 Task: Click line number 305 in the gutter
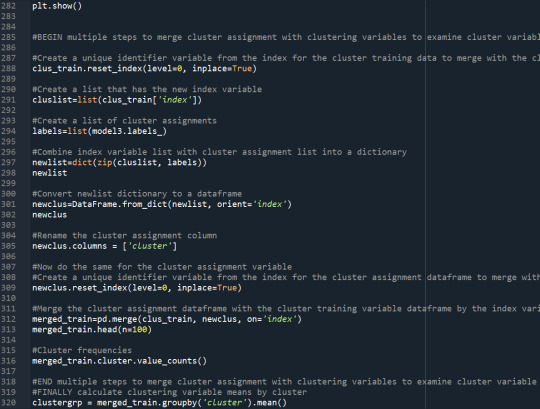pos(8,246)
